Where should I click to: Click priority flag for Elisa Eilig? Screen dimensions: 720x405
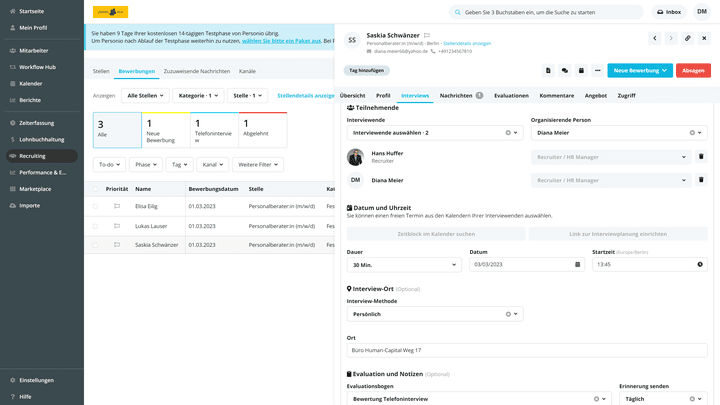tap(116, 206)
